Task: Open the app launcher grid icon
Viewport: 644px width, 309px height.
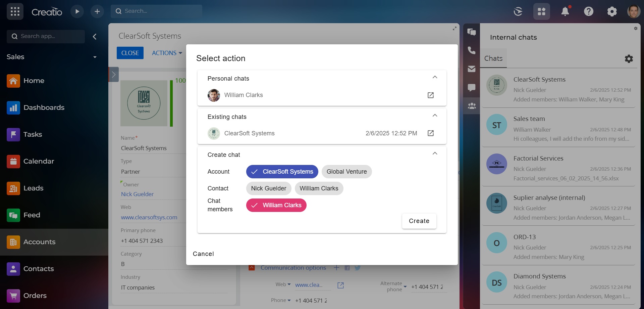Action: coord(15,11)
